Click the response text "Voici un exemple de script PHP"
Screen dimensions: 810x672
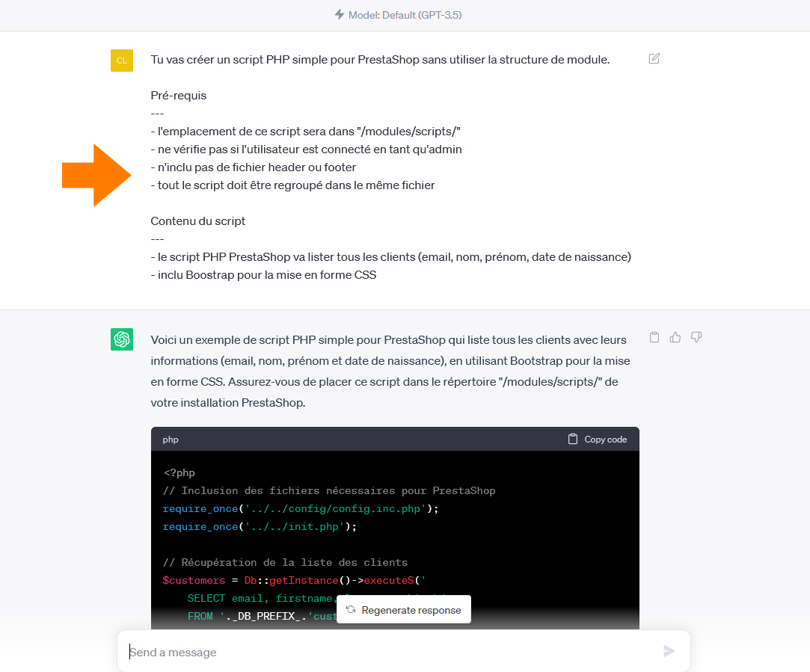click(x=388, y=340)
